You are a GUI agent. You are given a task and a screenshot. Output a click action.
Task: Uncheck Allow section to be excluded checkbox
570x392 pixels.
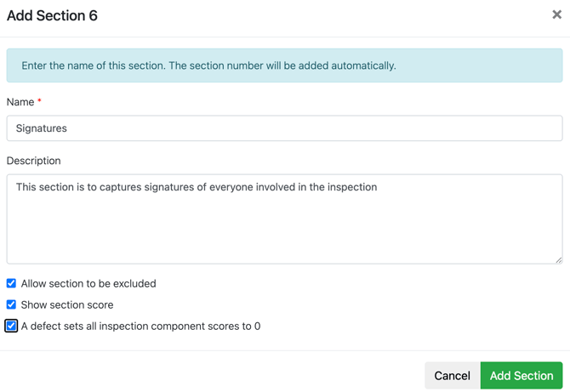(11, 283)
